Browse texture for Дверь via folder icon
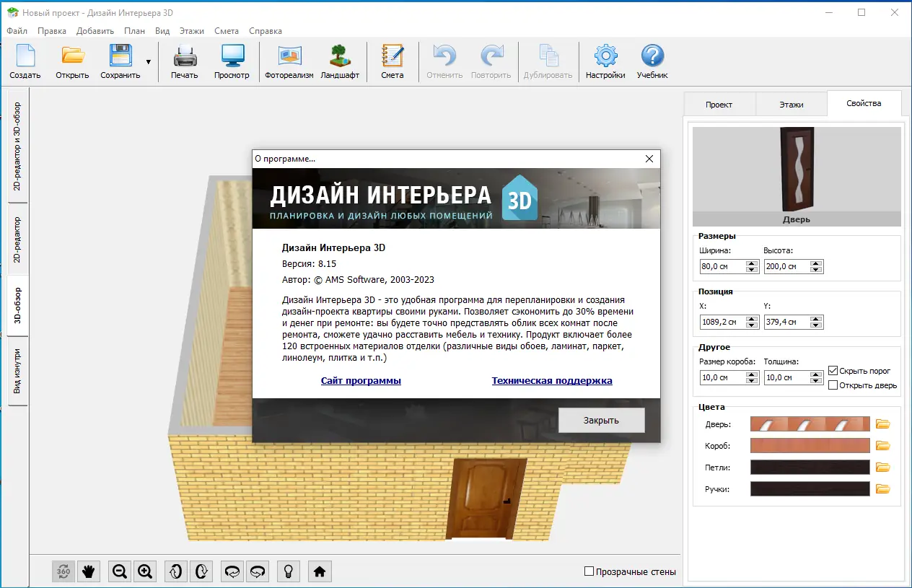Screen dimensions: 912x588 point(882,424)
